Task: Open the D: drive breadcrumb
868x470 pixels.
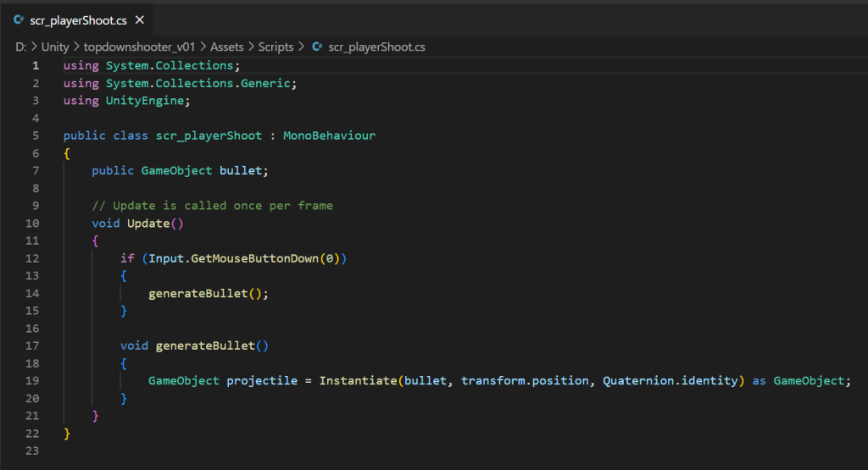Action: pos(20,47)
